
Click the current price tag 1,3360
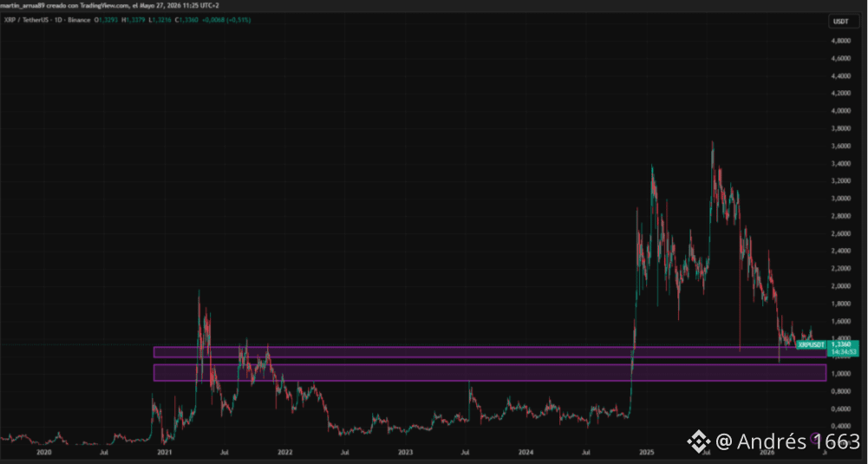tap(843, 344)
